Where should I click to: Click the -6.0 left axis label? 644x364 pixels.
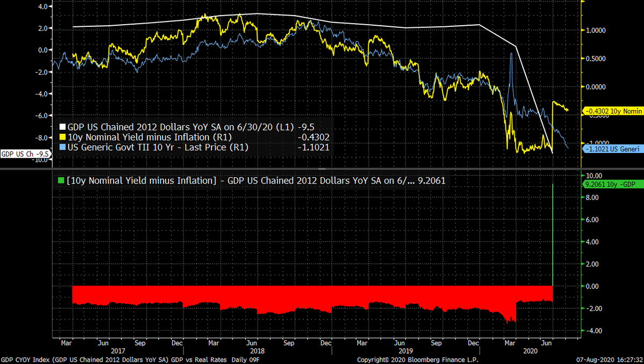(42, 116)
